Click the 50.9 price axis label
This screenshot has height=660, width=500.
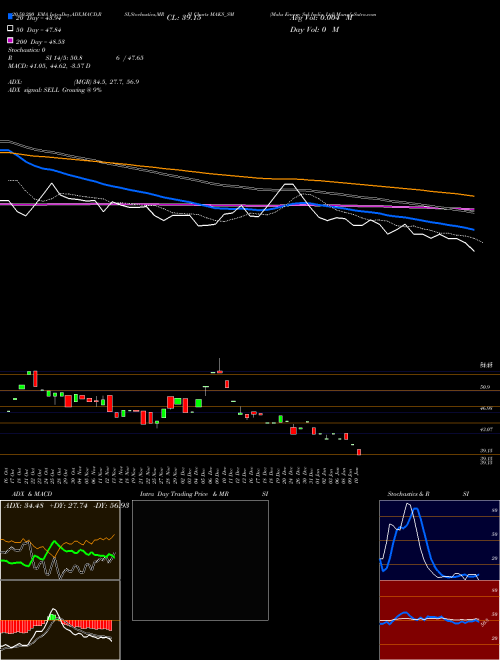click(x=485, y=386)
